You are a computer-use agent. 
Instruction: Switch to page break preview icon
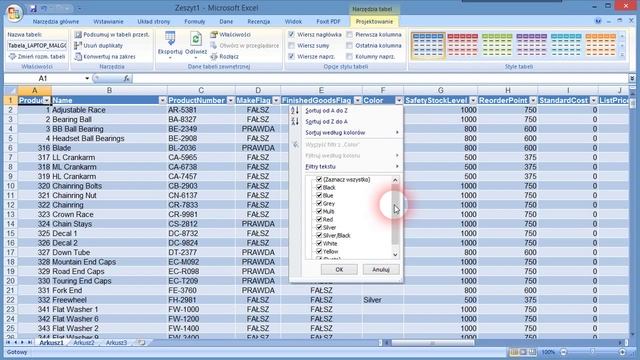tap(532, 352)
